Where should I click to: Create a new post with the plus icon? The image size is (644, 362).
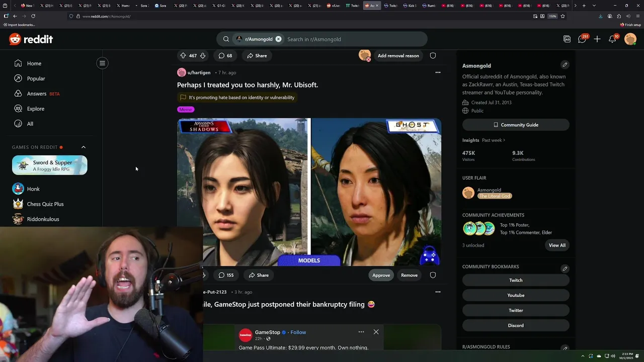597,39
